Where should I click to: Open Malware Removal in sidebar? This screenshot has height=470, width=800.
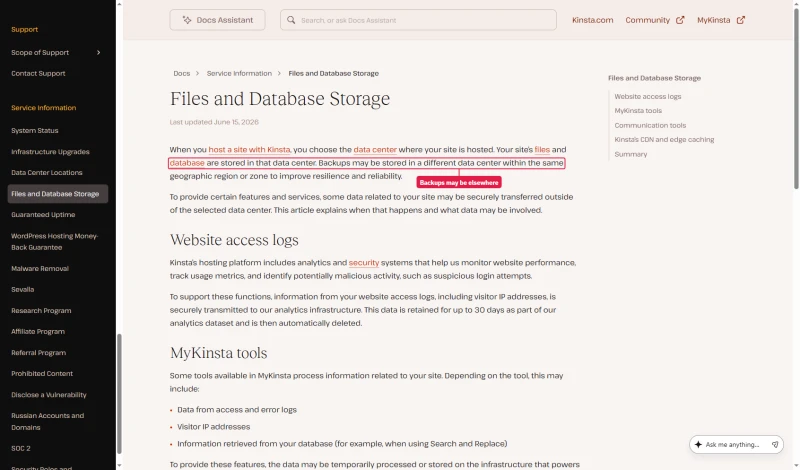[x=40, y=268]
